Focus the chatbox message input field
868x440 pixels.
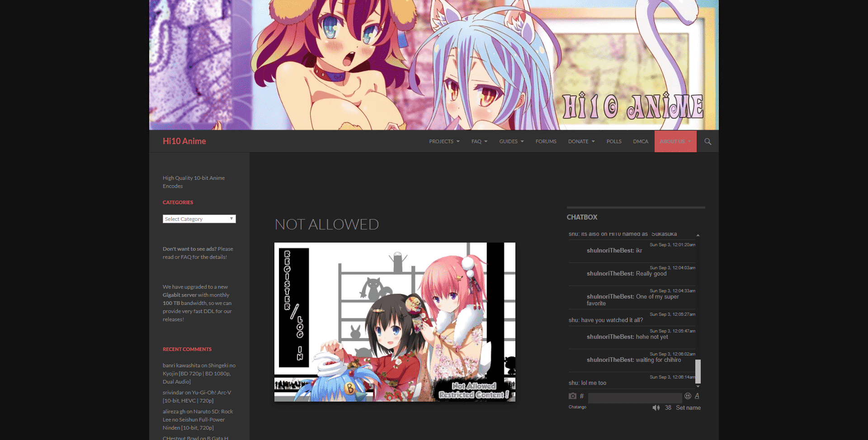(635, 398)
